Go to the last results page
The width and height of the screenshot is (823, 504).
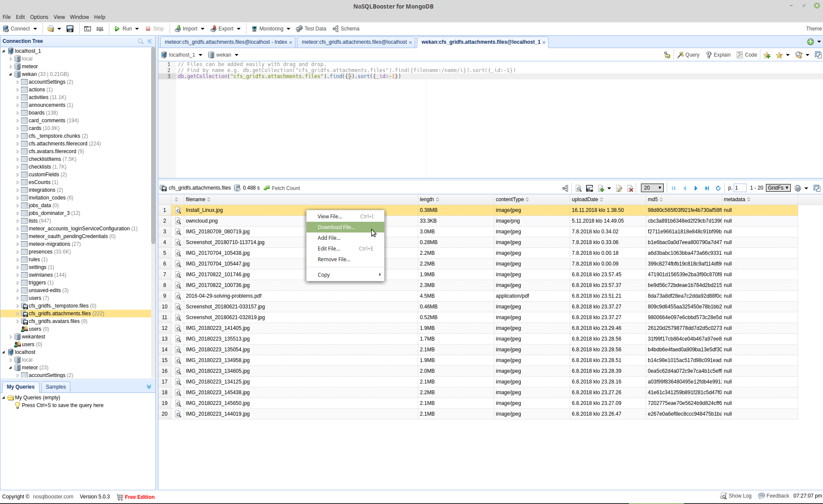[707, 188]
